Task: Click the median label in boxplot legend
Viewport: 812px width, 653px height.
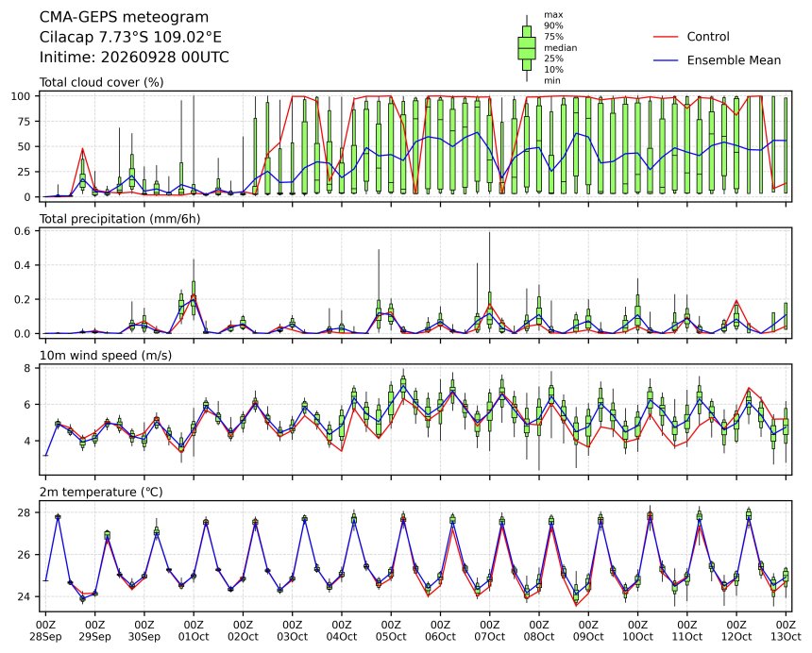Action: tap(560, 47)
